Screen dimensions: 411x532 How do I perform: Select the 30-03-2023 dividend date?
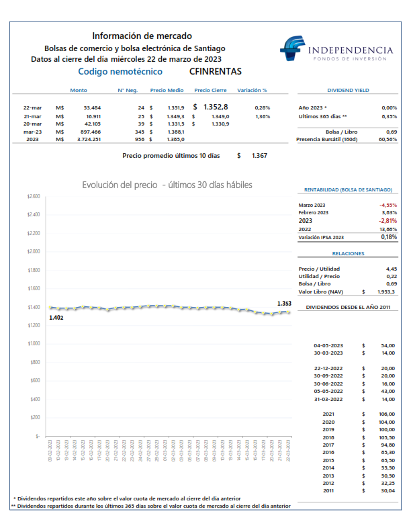pyautogui.click(x=328, y=353)
